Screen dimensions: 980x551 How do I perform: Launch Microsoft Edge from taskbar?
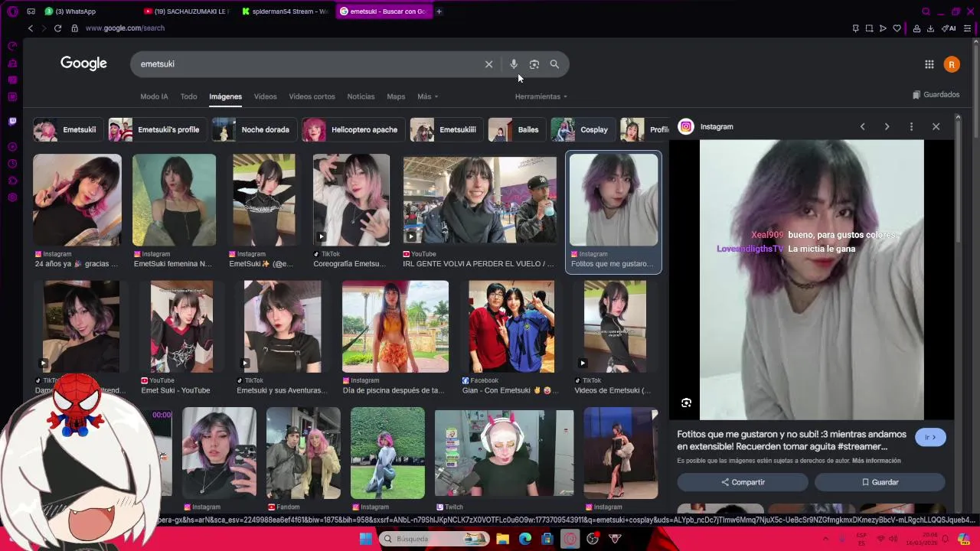tap(524, 539)
